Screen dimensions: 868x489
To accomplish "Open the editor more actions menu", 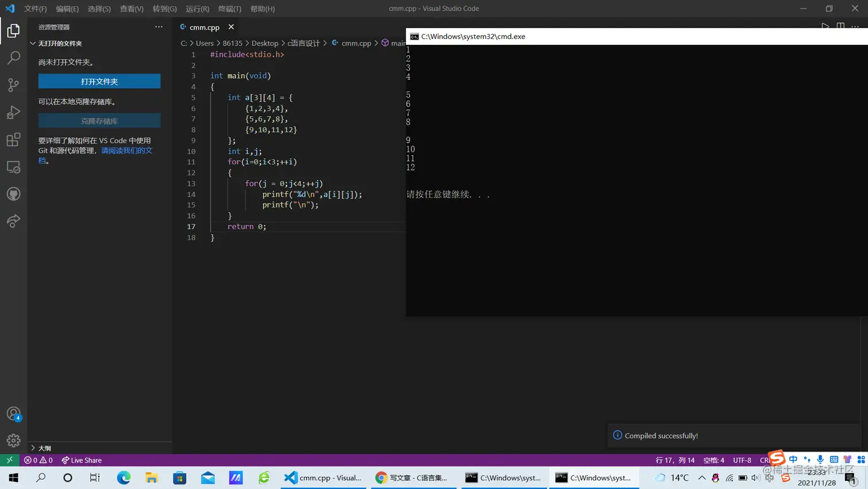I will pos(855,26).
